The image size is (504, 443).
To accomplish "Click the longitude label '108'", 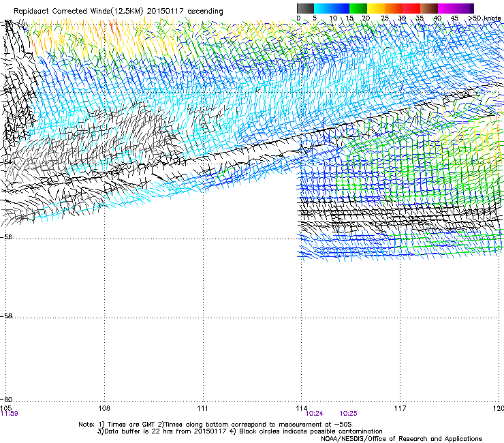I will [x=104, y=408].
